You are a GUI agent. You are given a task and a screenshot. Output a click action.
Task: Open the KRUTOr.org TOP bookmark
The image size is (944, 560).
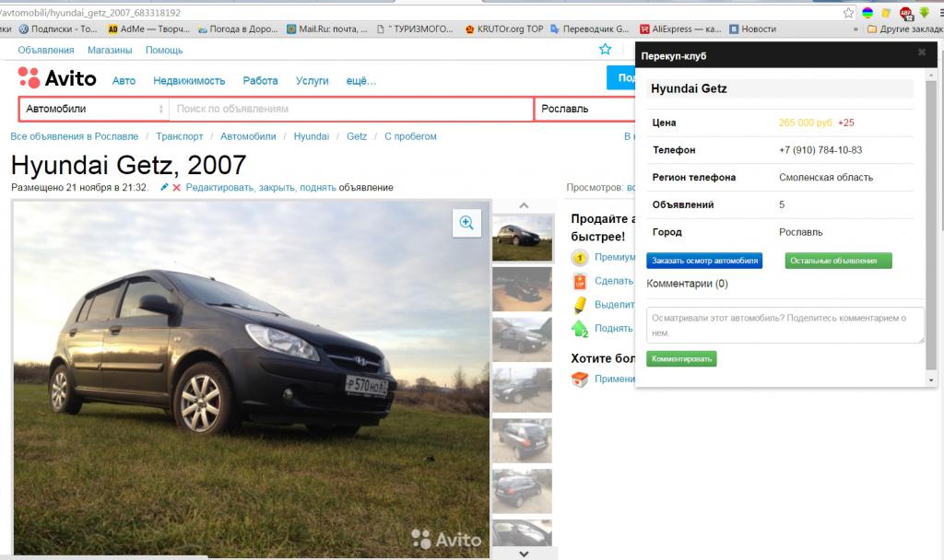pos(504,29)
